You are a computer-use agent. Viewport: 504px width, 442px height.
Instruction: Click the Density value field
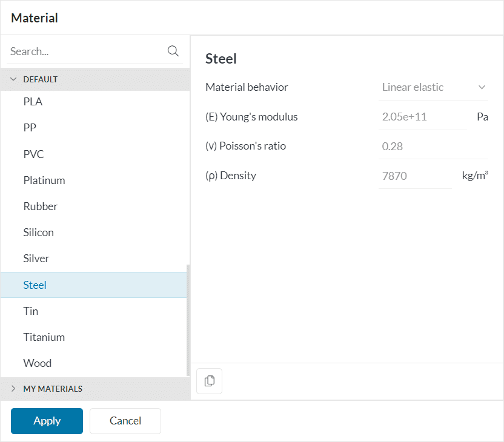(415, 176)
